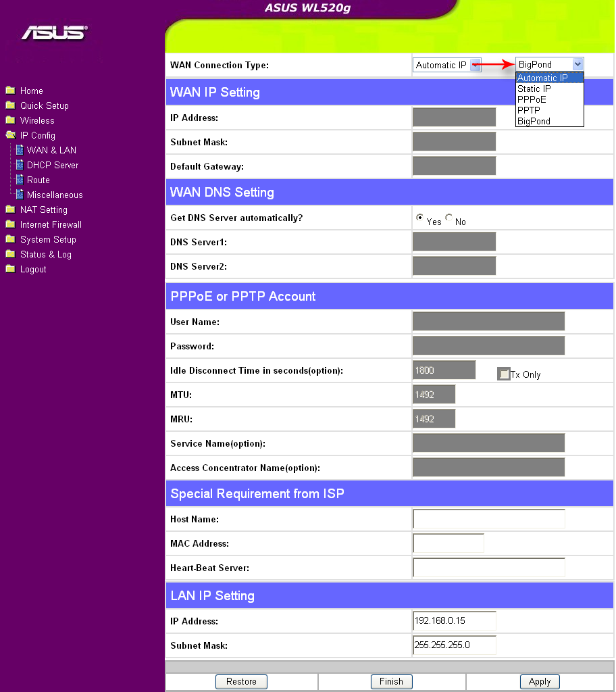This screenshot has width=616, height=692.
Task: Click the Miscellaneous page icon
Action: (20, 195)
